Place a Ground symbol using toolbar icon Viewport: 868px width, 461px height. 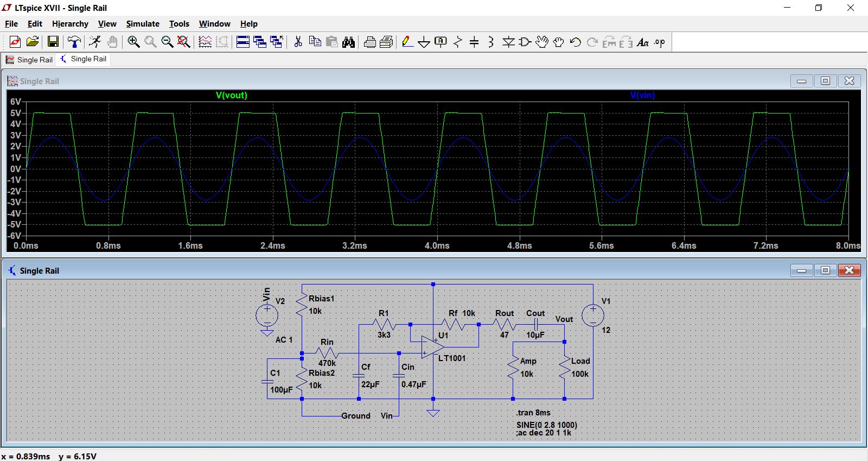(x=424, y=42)
